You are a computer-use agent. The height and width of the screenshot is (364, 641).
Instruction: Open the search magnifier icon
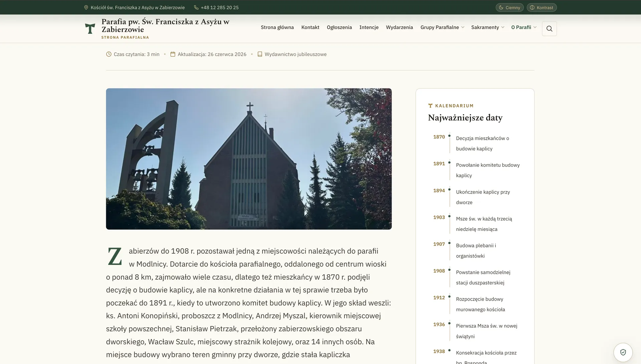549,29
